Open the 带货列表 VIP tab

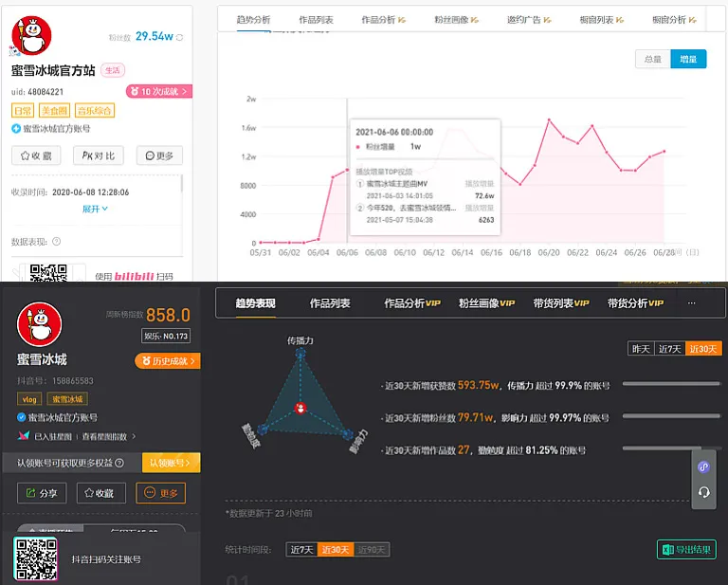[561, 303]
